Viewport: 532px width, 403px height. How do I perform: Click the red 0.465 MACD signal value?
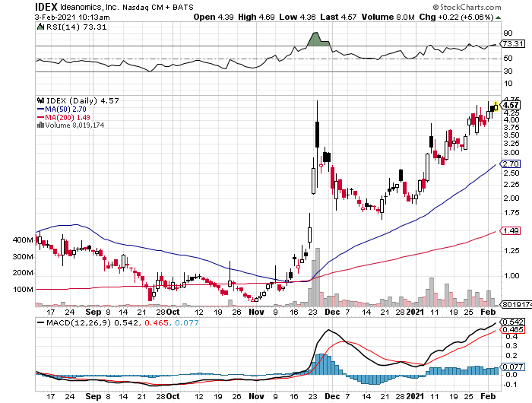(x=157, y=322)
